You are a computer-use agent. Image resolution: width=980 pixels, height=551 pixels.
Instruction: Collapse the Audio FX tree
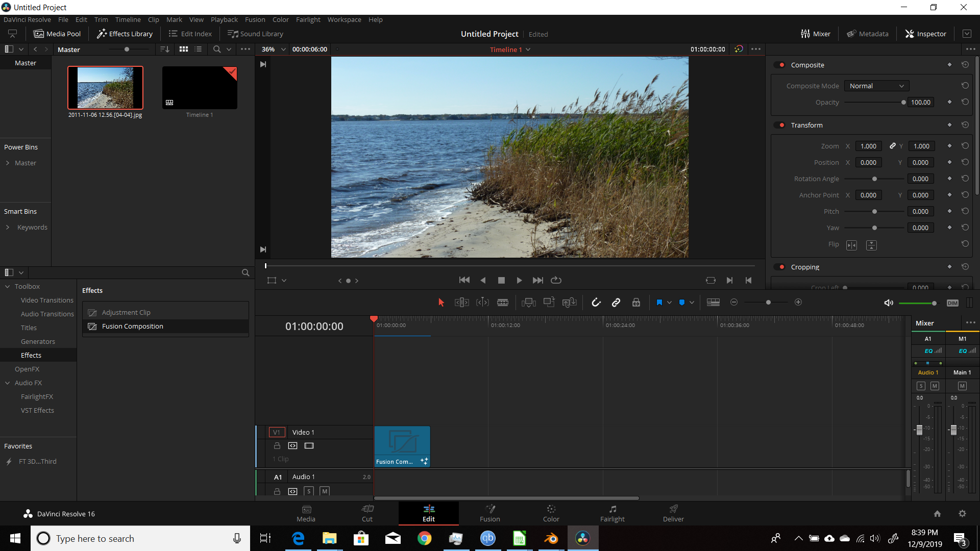[8, 383]
